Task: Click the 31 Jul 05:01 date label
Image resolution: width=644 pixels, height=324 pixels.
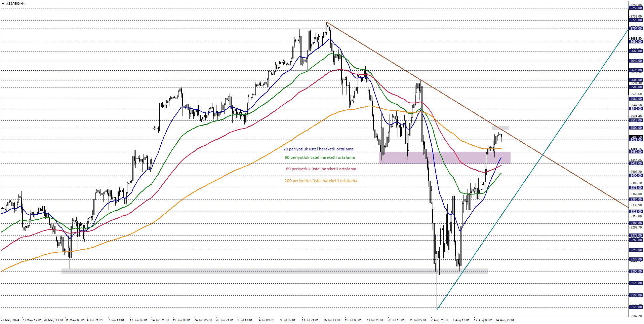Action: pos(418,320)
